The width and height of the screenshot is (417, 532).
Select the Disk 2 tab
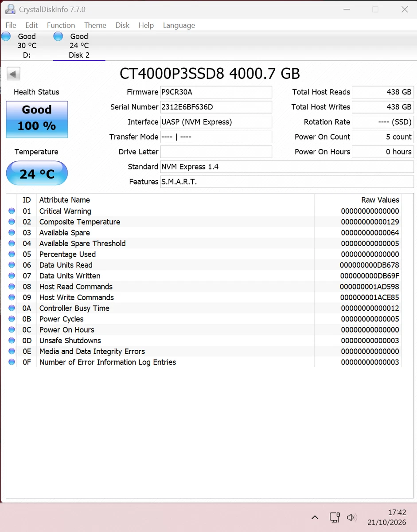(79, 46)
